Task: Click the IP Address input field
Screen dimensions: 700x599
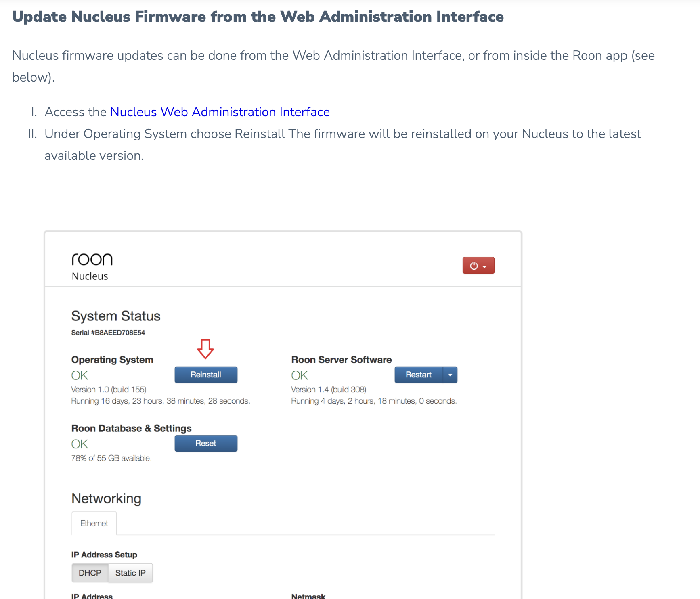Action: [x=92, y=597]
